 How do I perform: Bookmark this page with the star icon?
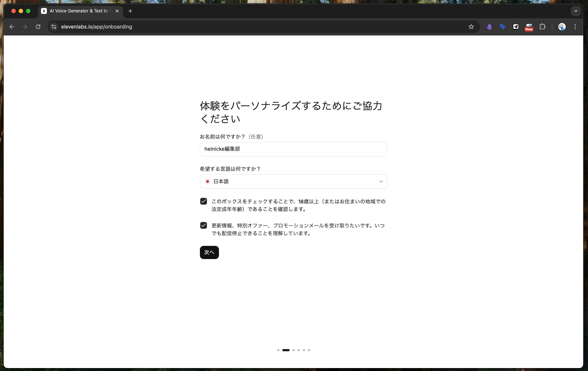[471, 27]
